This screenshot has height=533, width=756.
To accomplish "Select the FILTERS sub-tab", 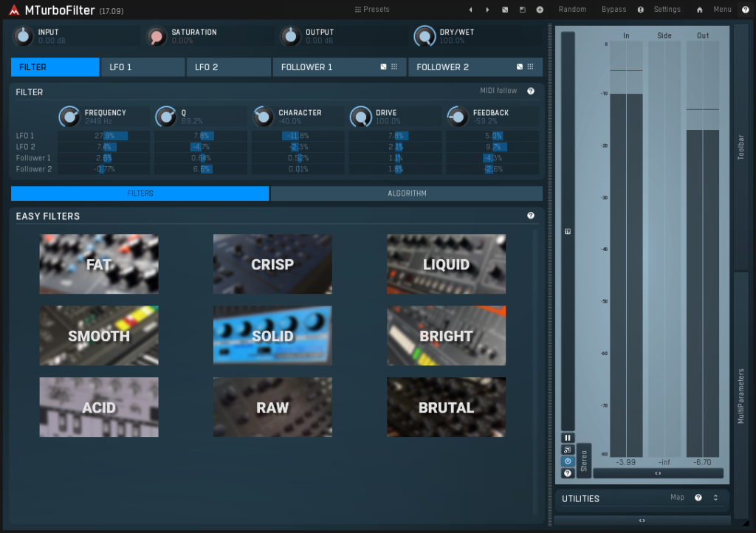I will pos(140,193).
